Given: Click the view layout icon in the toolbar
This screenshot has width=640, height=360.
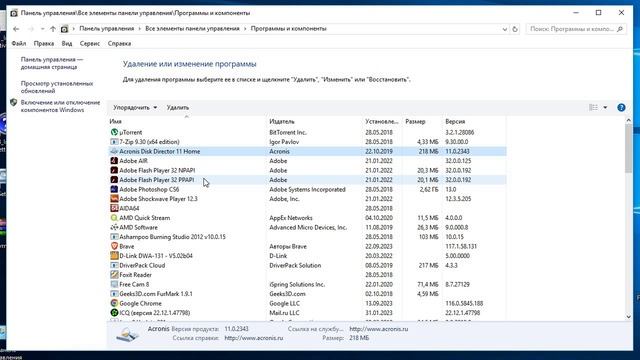Looking at the screenshot, I should tap(593, 107).
